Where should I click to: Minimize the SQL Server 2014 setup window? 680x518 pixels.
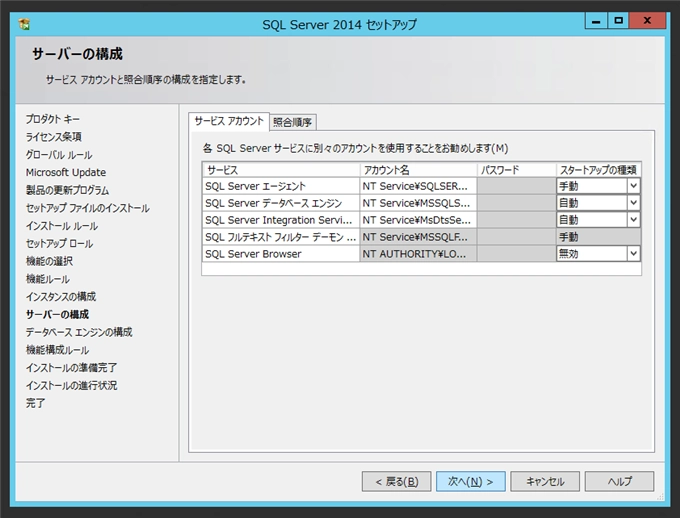coord(596,21)
